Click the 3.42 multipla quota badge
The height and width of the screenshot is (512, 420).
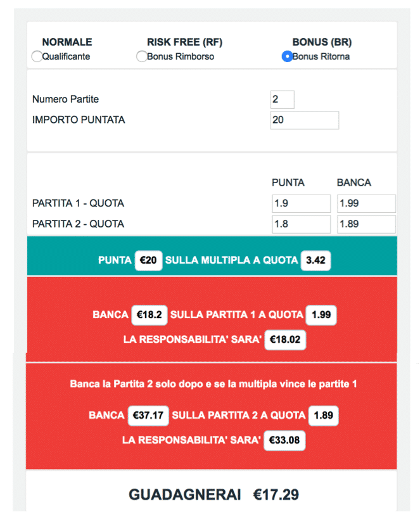coord(315,260)
